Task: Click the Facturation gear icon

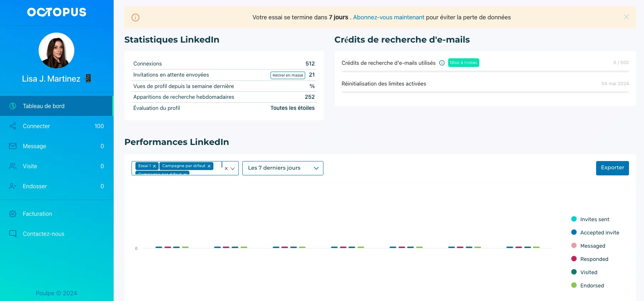Action: coord(13,214)
